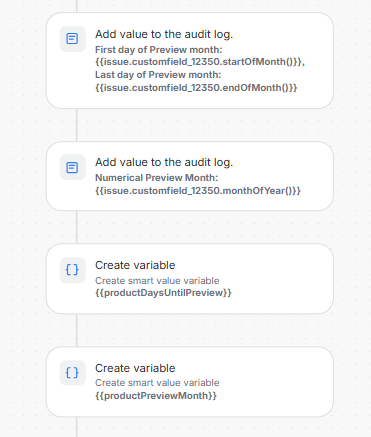
Task: Open the Create variable card for productDaysUntilPreview
Action: point(190,279)
